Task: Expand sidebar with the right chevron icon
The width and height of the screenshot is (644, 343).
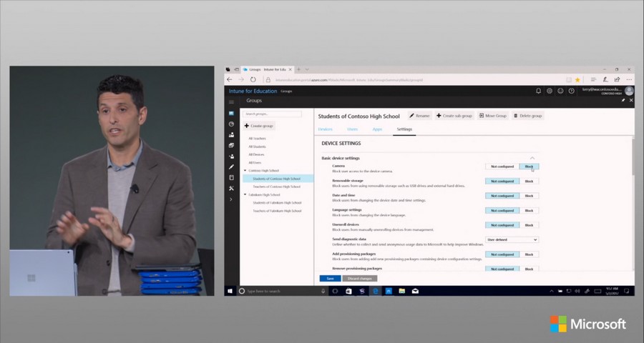Action: (231, 199)
